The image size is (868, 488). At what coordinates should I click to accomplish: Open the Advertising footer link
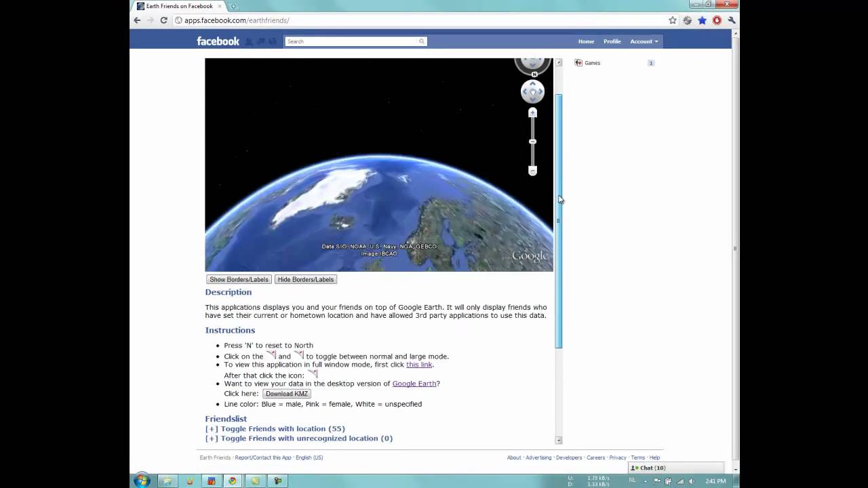click(x=538, y=457)
